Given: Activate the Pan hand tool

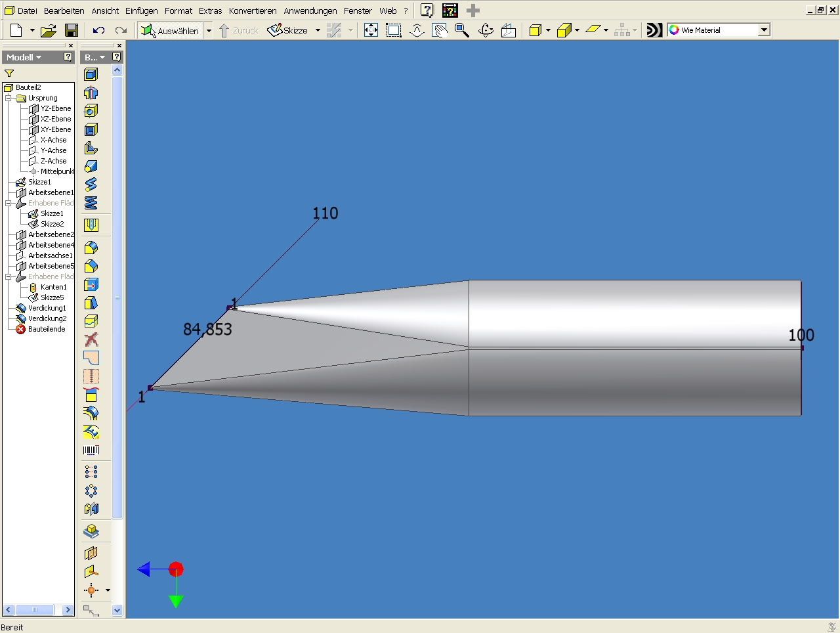Looking at the screenshot, I should [440, 30].
